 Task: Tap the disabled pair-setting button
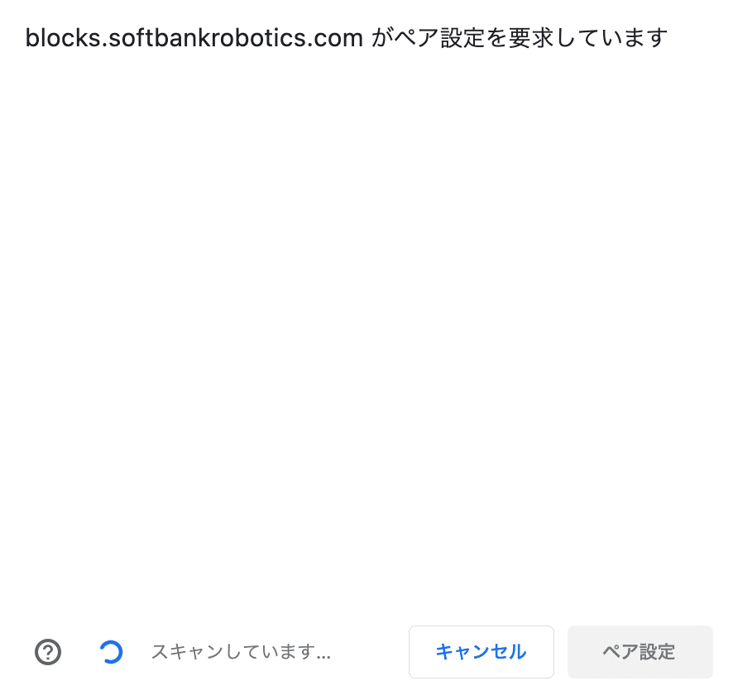[640, 652]
